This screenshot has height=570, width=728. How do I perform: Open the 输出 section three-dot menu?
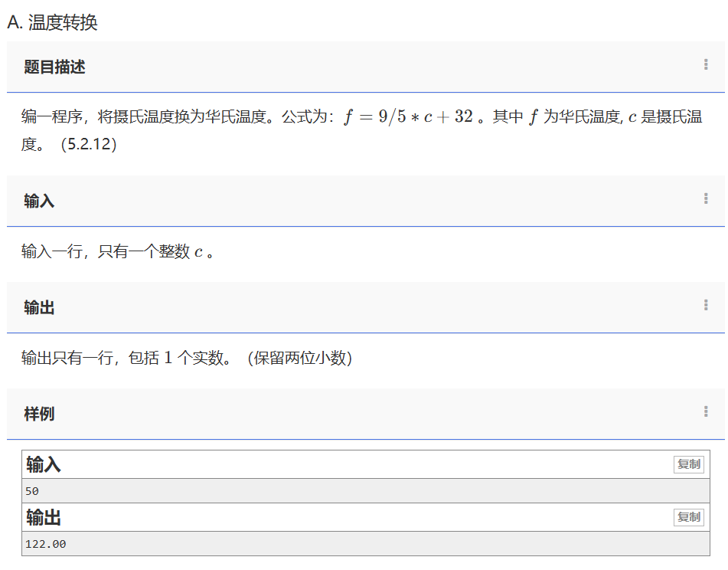[706, 306]
